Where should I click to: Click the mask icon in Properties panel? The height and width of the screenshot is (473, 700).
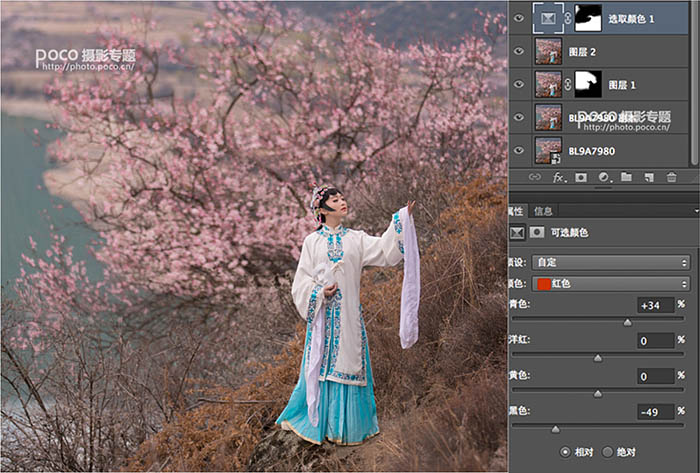click(537, 232)
